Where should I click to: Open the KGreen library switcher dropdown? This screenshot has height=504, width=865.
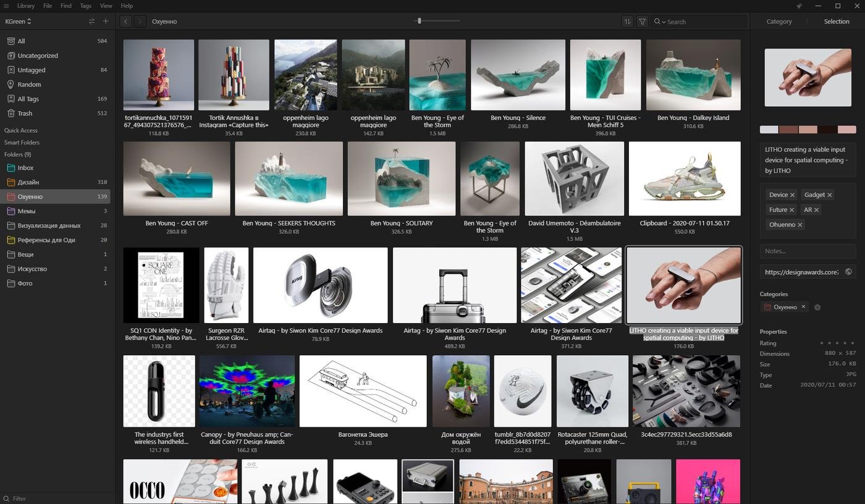coord(19,21)
